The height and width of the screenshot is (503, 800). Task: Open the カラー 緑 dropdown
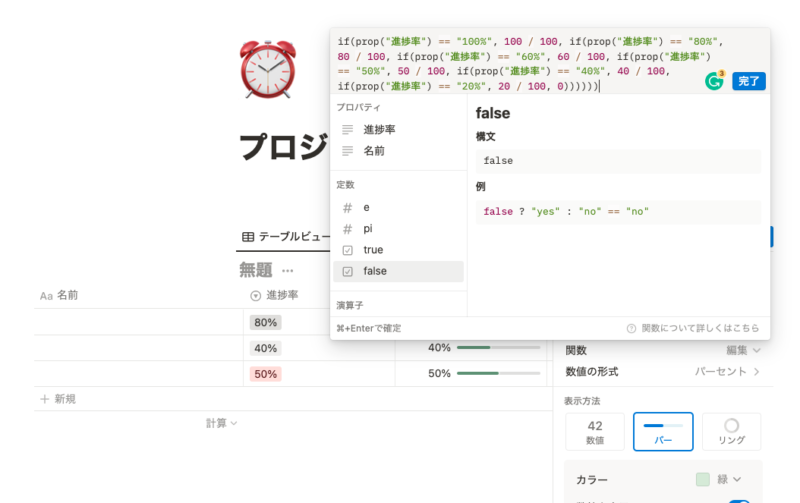[718, 480]
